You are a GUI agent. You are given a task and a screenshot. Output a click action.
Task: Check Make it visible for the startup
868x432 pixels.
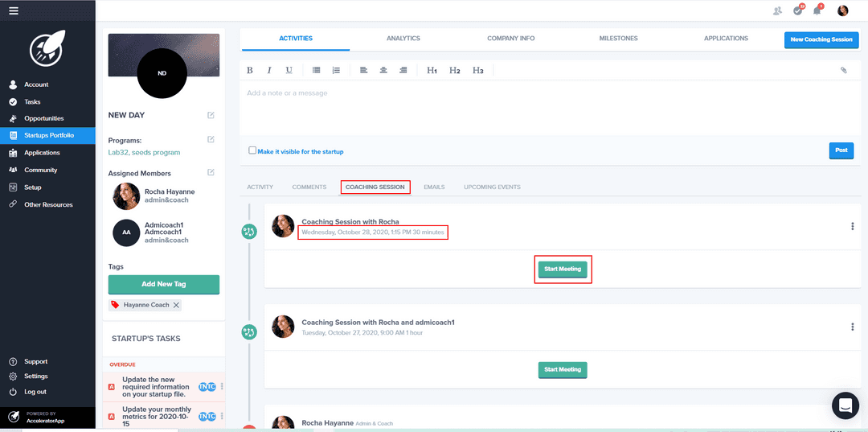pos(252,150)
